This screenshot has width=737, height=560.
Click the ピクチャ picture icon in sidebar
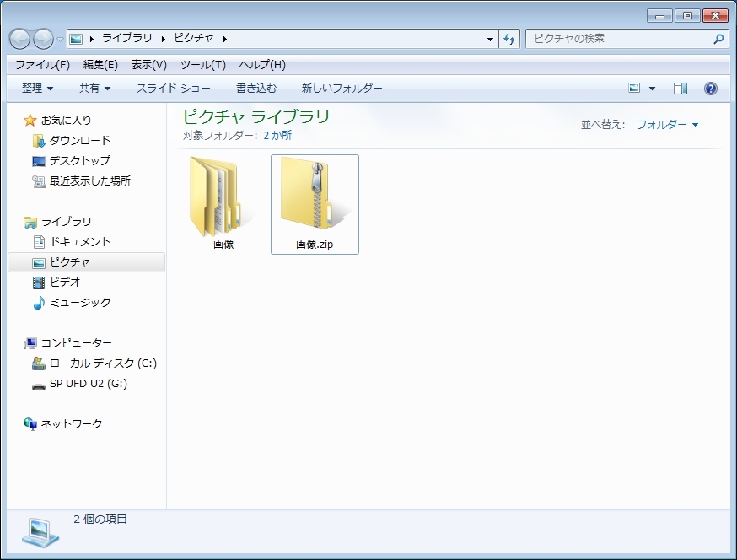coord(39,263)
